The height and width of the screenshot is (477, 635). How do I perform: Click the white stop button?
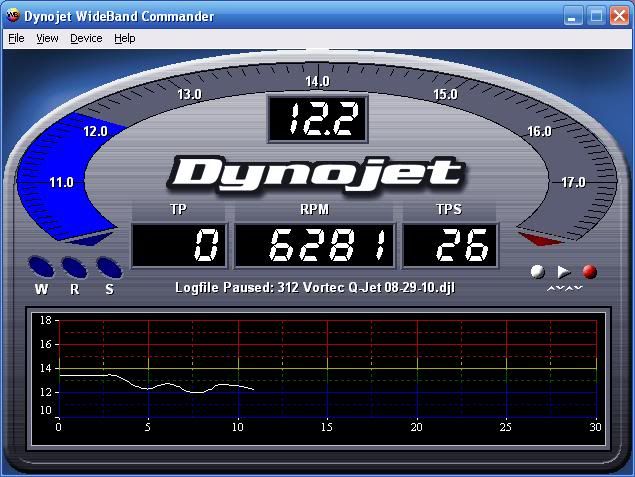click(x=538, y=272)
